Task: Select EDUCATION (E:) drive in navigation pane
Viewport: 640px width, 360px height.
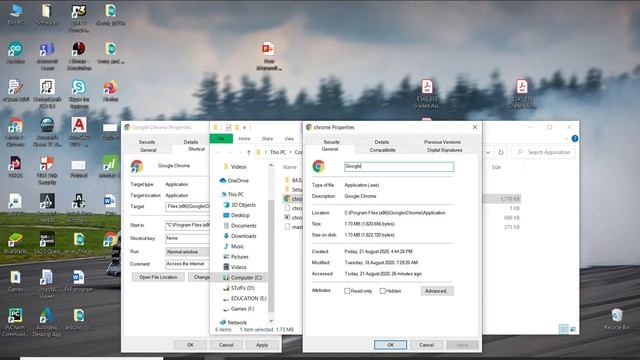Action: click(244, 298)
